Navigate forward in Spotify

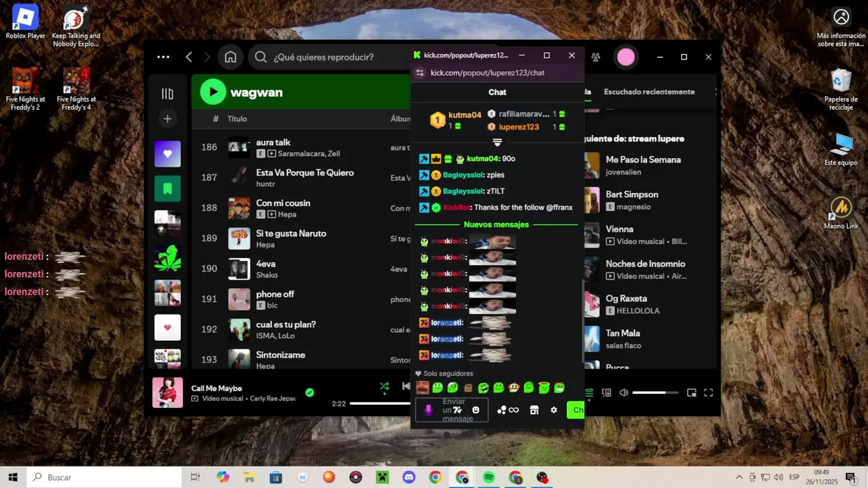207,57
